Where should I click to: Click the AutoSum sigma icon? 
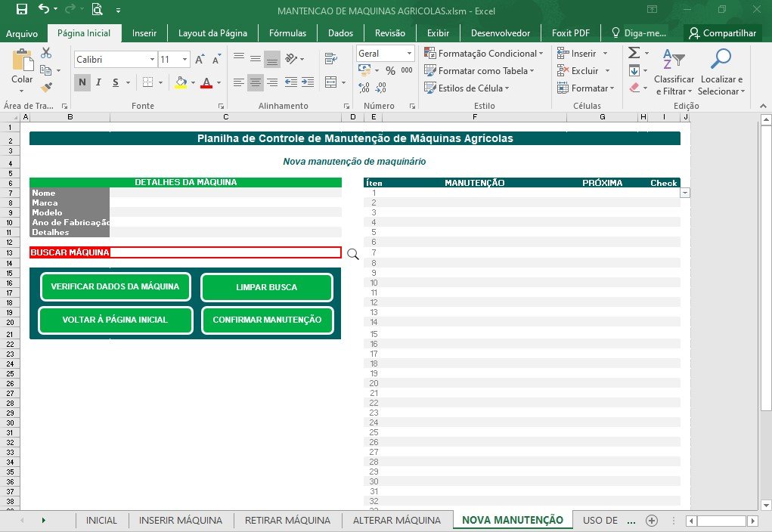(634, 53)
